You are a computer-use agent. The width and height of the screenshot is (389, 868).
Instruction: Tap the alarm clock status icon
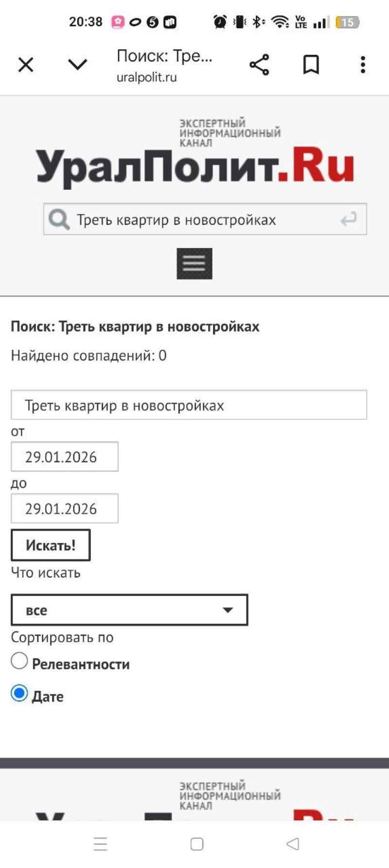coord(220,22)
